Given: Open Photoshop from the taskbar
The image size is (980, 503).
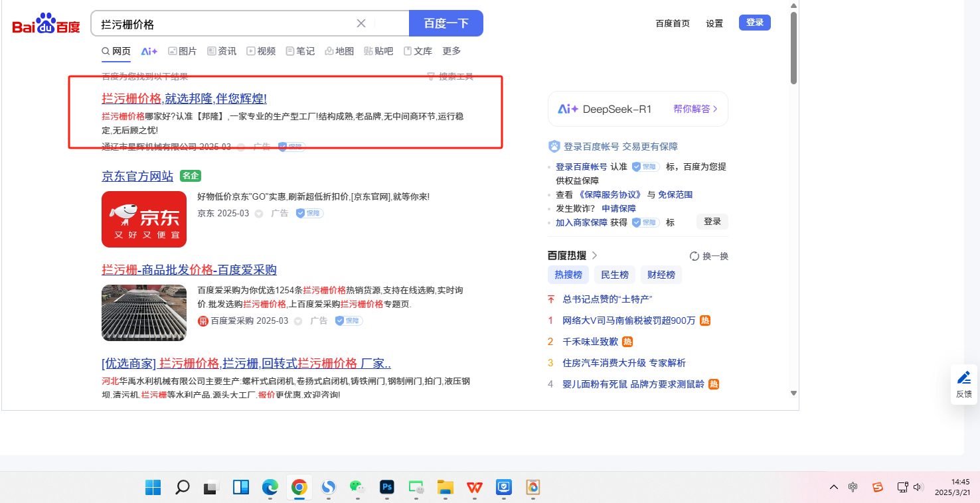Looking at the screenshot, I should point(387,488).
